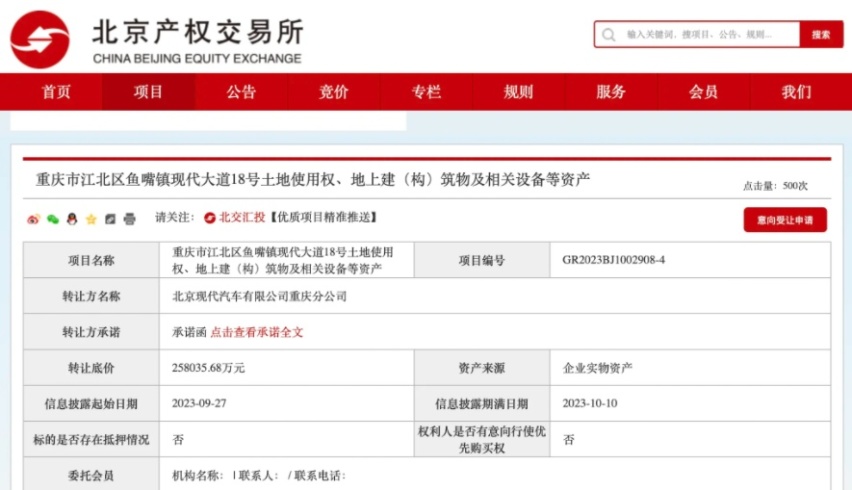Click the 信息披露期满日期 label cell
The height and width of the screenshot is (490, 852).
(x=482, y=404)
